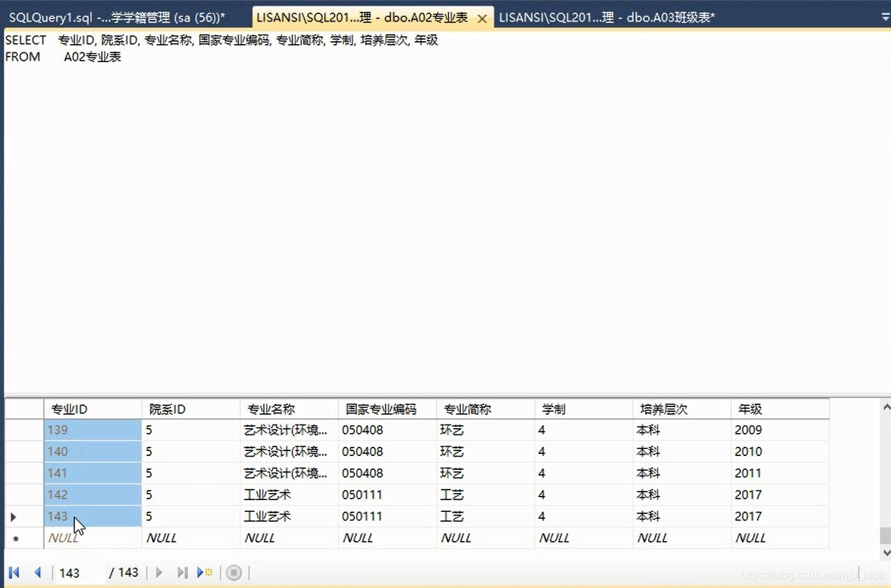Click 专业ID cell 140
The image size is (891, 588).
(x=93, y=452)
